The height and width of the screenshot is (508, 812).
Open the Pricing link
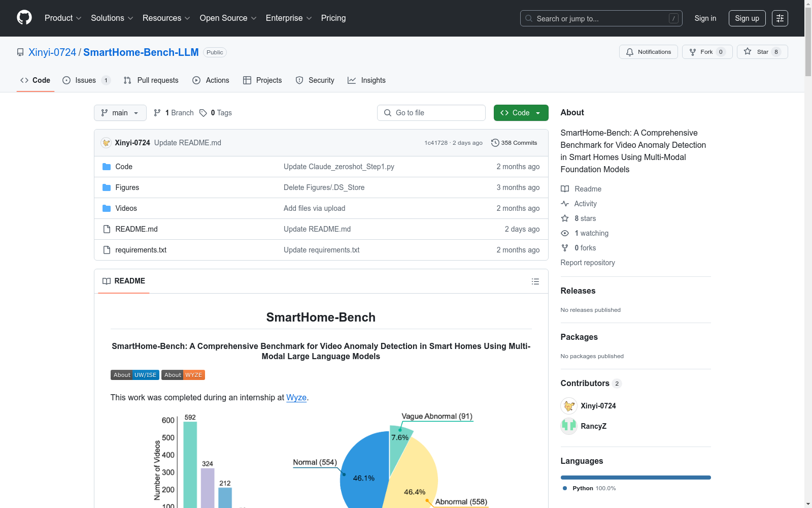tap(333, 18)
